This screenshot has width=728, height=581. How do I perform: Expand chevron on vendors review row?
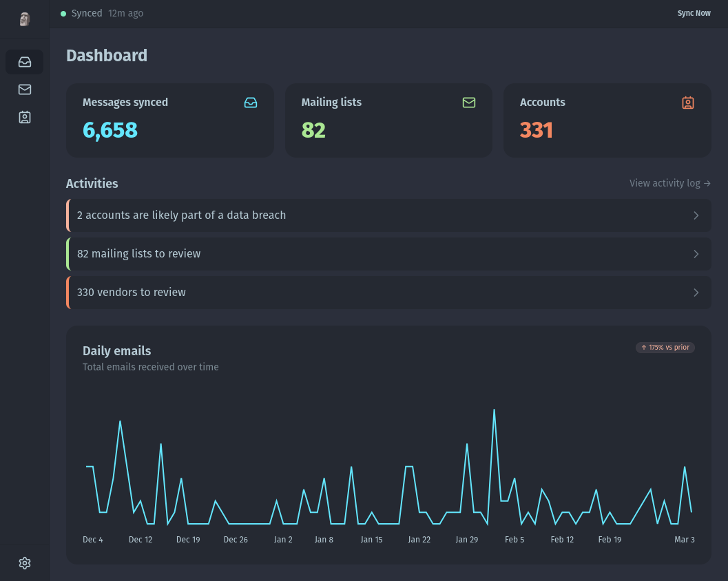(x=696, y=293)
